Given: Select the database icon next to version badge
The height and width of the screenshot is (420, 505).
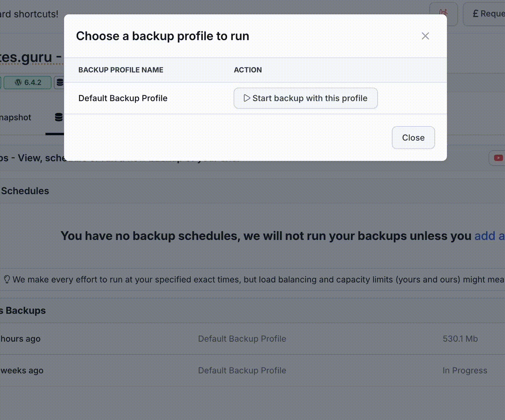Looking at the screenshot, I should [x=60, y=82].
